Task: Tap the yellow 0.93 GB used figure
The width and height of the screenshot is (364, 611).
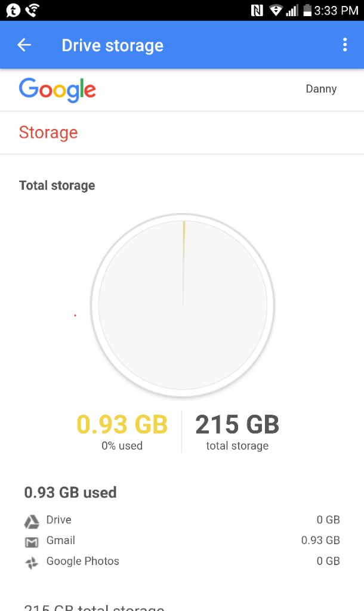Action: [122, 424]
